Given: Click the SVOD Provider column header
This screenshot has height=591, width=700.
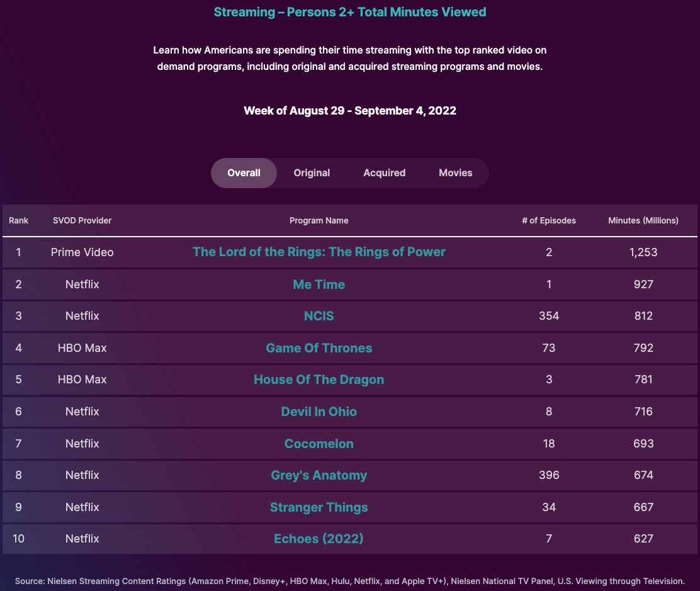Looking at the screenshot, I should pyautogui.click(x=82, y=220).
